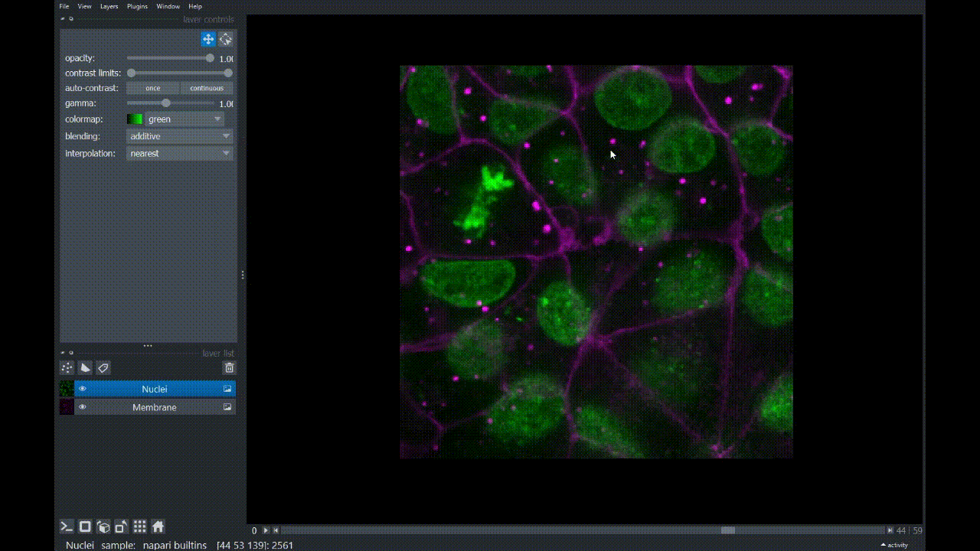Toggle grid mode button
Image resolution: width=980 pixels, height=551 pixels.
pos(139,527)
